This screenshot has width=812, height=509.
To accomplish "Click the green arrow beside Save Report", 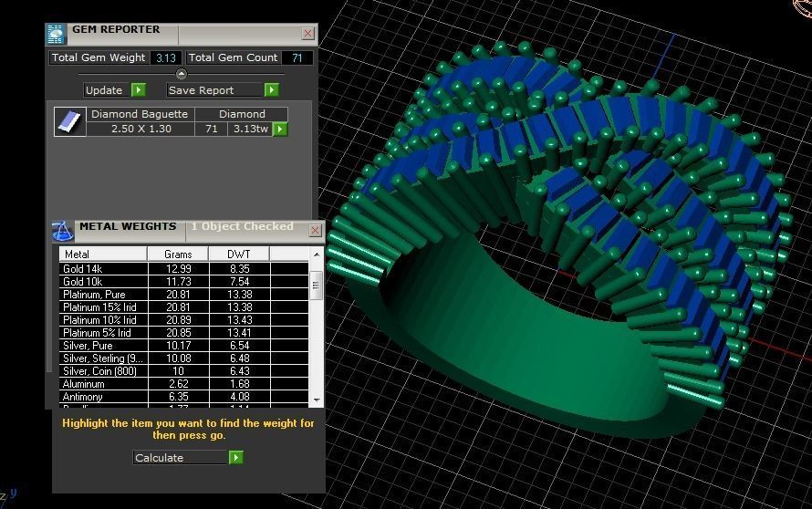I will point(271,90).
